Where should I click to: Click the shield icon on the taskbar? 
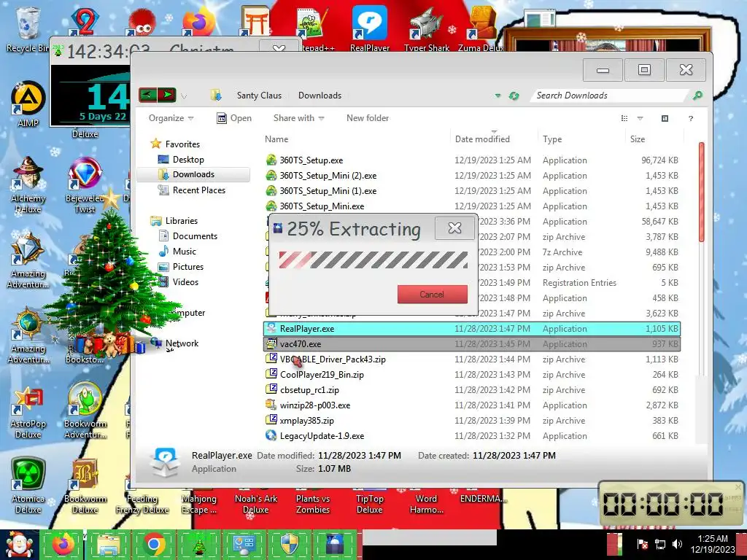[x=290, y=545]
